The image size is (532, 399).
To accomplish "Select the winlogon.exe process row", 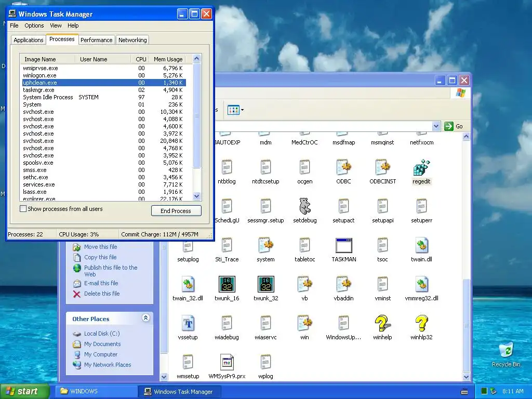I will click(104, 75).
